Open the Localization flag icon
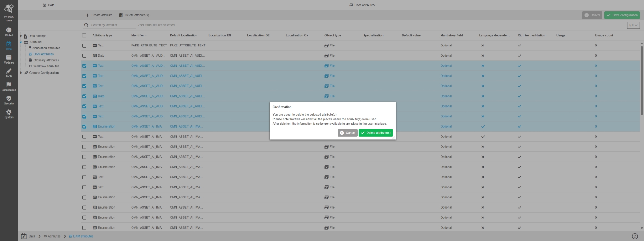The image size is (644, 241). point(9,85)
